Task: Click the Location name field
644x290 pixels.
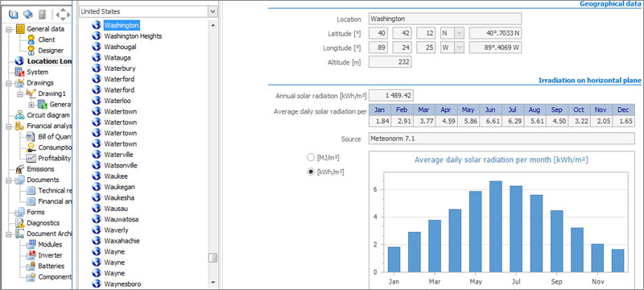Action: pos(445,19)
